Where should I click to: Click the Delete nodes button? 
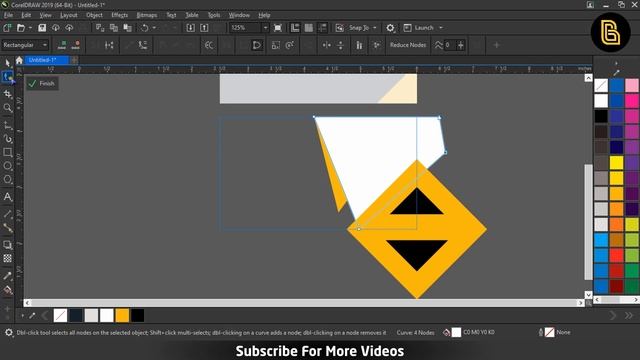click(x=76, y=45)
